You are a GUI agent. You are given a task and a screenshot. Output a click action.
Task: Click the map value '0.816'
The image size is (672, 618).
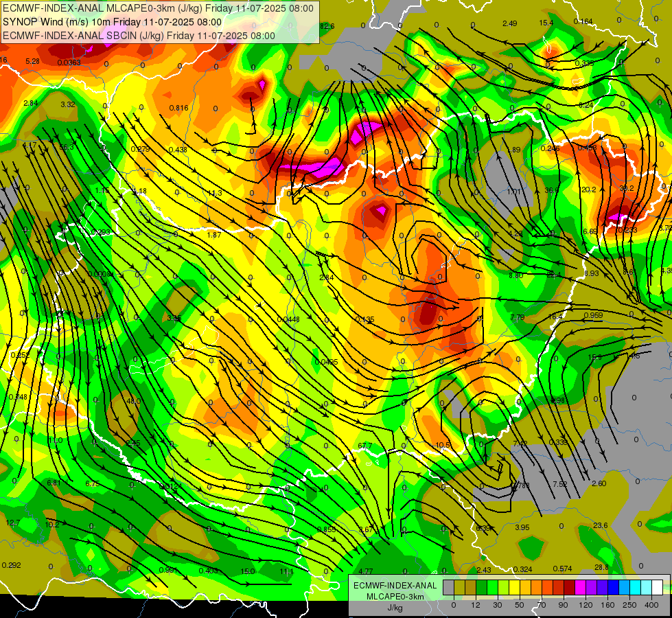click(178, 108)
